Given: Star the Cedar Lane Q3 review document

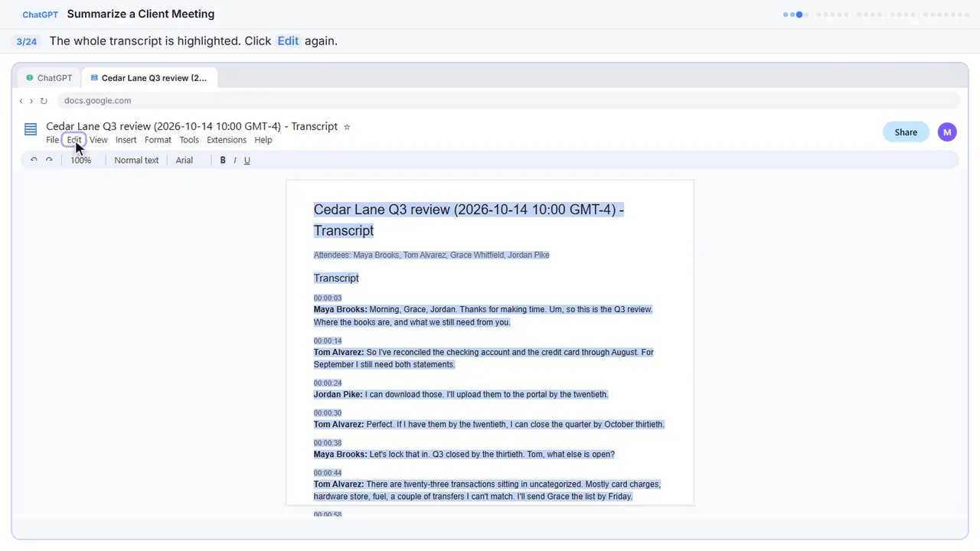Looking at the screenshot, I should (347, 127).
